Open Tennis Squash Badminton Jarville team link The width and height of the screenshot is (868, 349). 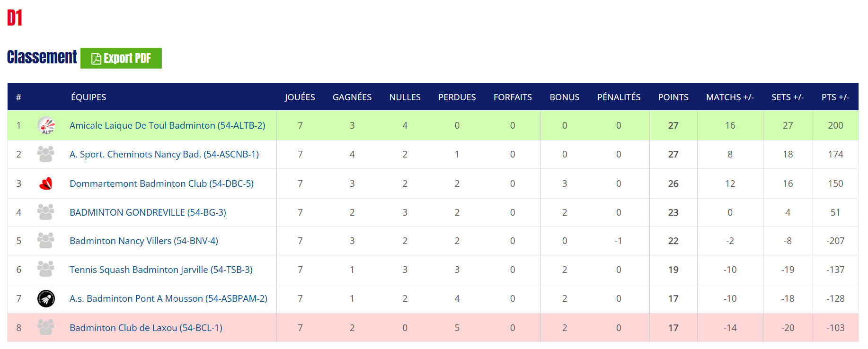pos(161,270)
